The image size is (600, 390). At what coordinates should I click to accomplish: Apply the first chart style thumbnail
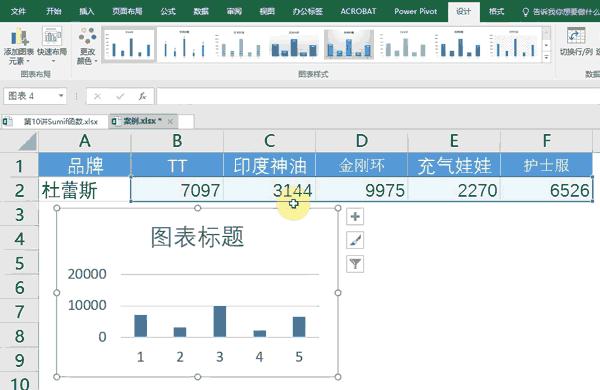[x=129, y=45]
